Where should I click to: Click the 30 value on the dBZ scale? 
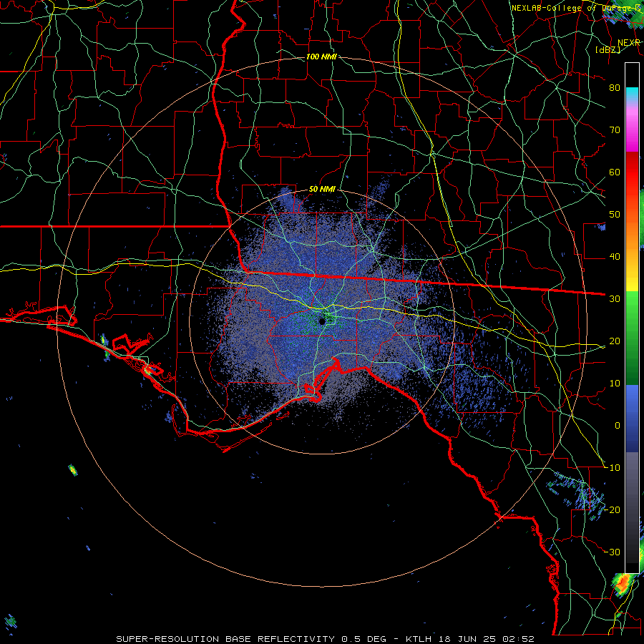(615, 299)
